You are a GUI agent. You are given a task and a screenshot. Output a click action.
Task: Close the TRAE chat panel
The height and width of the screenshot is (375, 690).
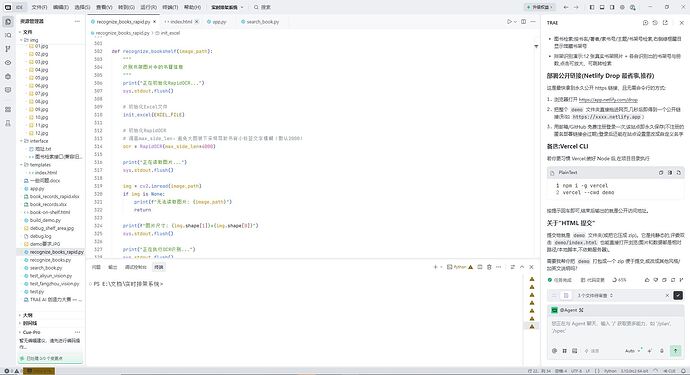(x=682, y=22)
